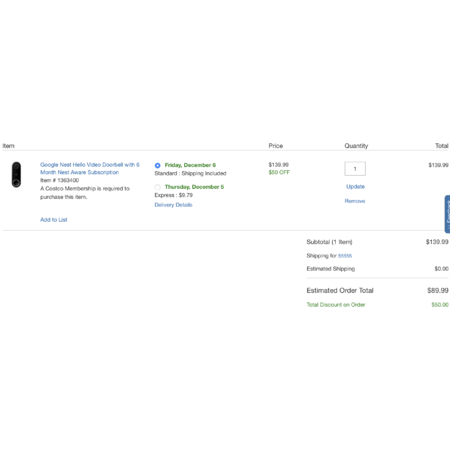
Task: Click the $50 OFF discount label
Action: (x=279, y=172)
